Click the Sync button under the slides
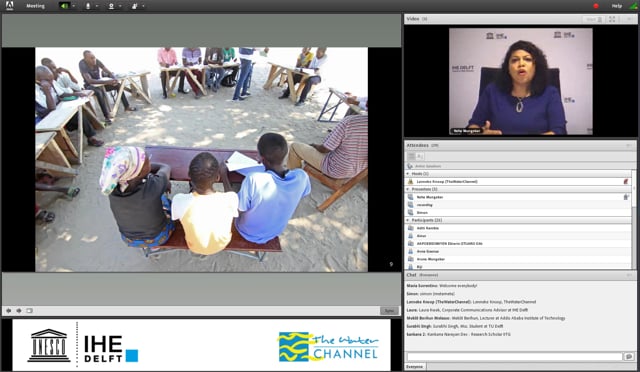Viewport: 640px width, 372px height. point(389,311)
